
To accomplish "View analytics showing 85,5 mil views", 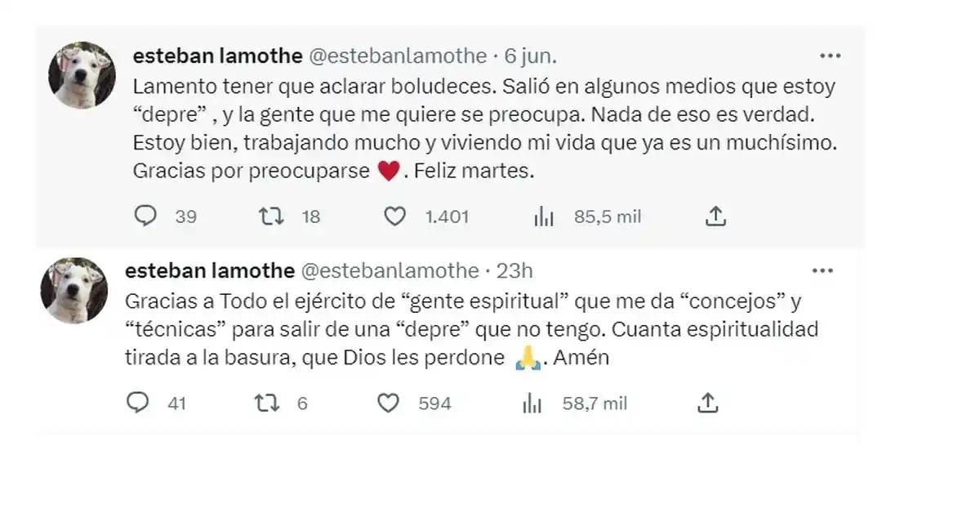I will coord(544,216).
